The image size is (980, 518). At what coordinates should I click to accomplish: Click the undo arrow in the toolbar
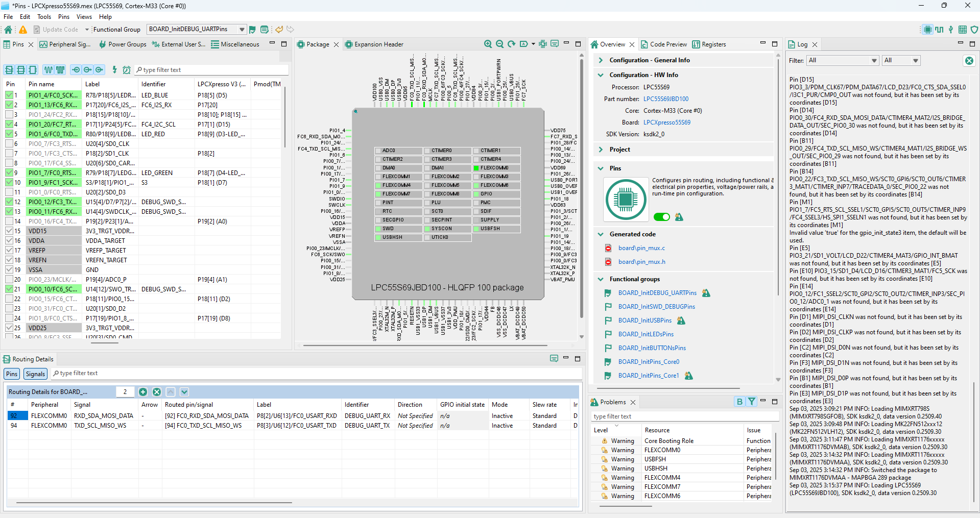pos(279,30)
